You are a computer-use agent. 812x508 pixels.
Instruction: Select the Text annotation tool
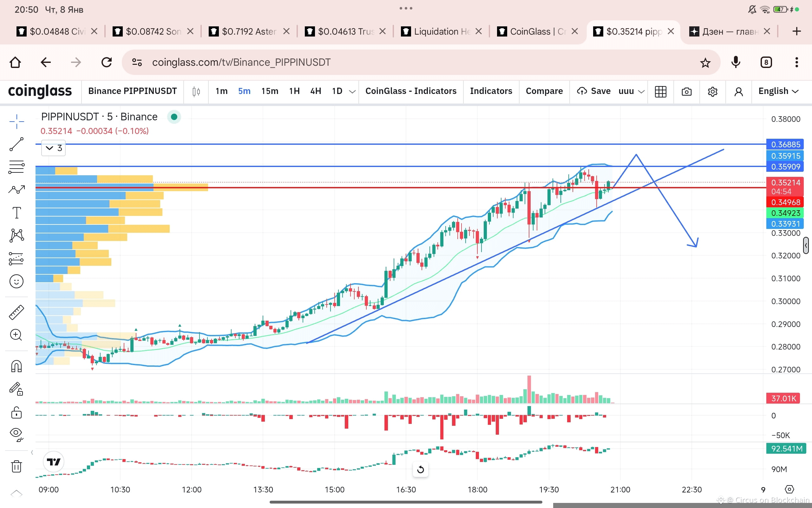(x=16, y=213)
